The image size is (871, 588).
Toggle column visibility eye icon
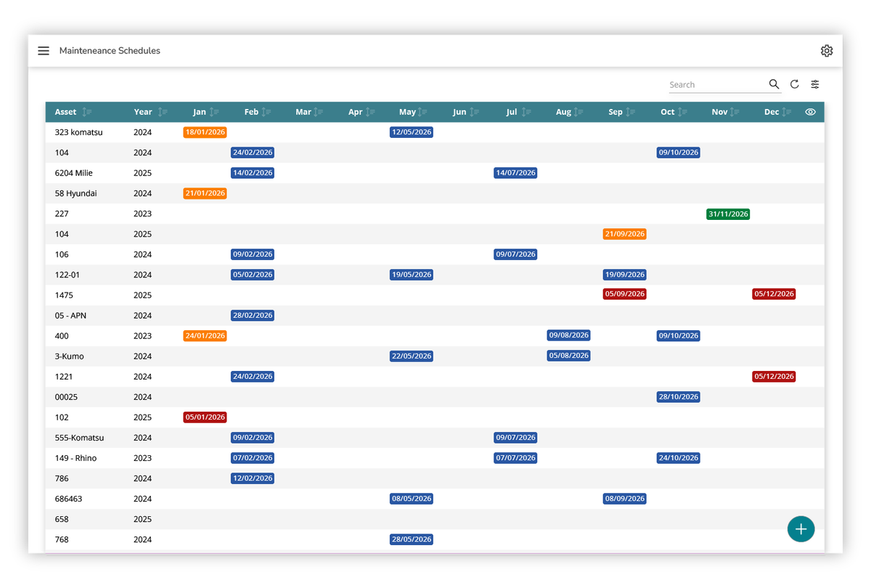(x=811, y=112)
